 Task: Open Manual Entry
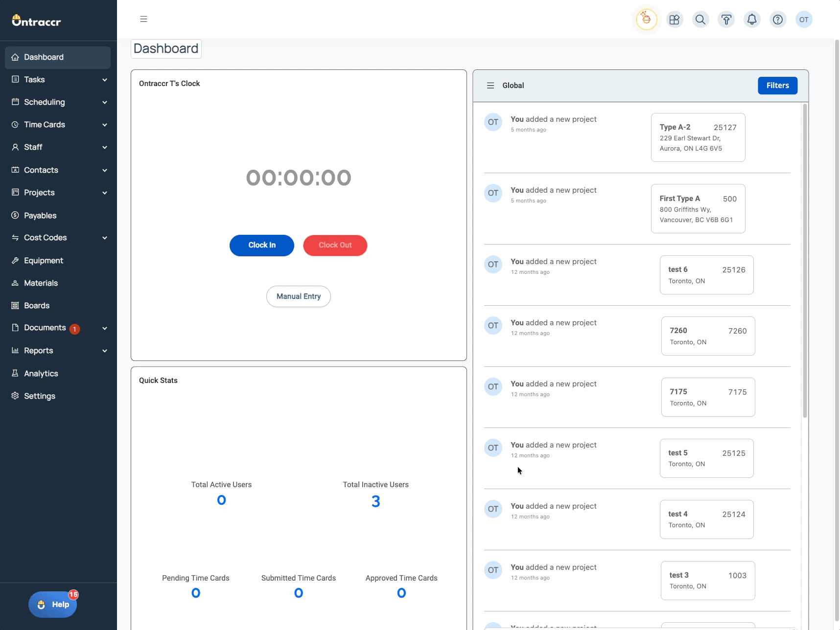(x=299, y=296)
